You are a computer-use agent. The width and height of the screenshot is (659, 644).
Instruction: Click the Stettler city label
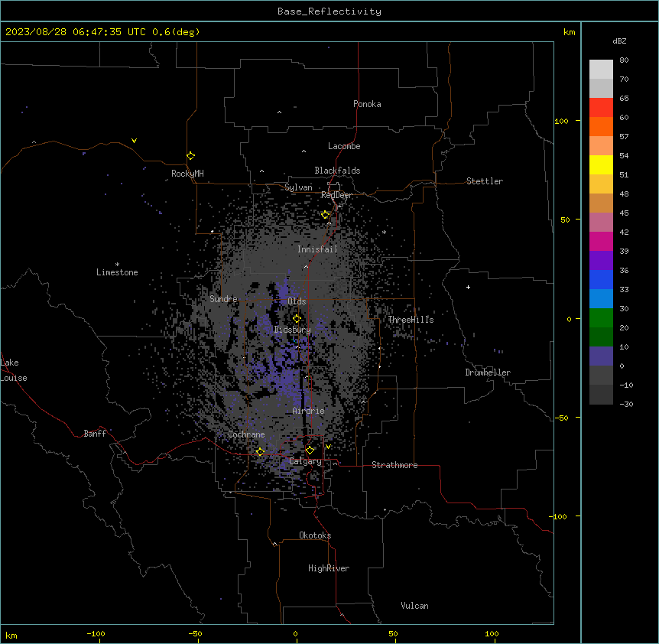point(485,181)
